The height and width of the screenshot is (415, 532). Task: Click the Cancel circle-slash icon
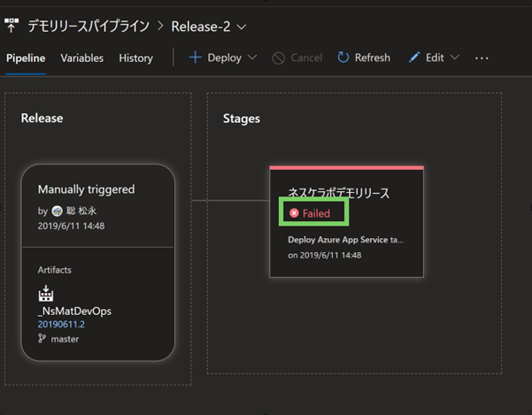point(279,58)
